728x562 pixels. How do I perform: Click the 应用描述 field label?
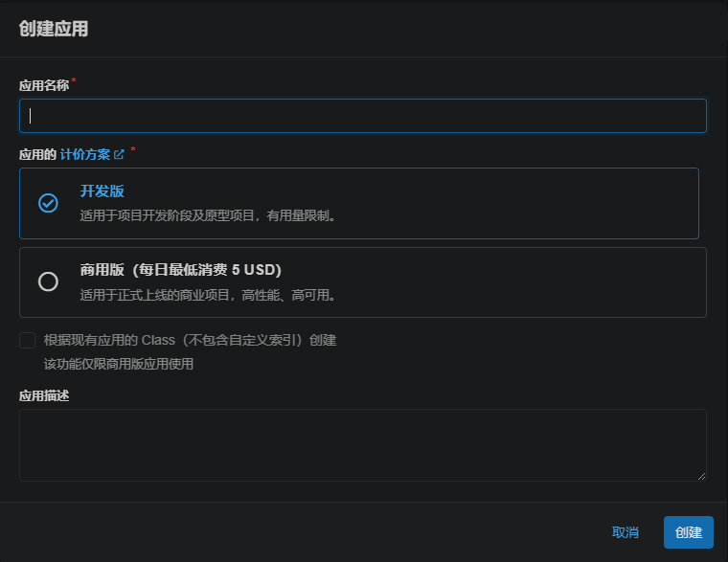44,395
